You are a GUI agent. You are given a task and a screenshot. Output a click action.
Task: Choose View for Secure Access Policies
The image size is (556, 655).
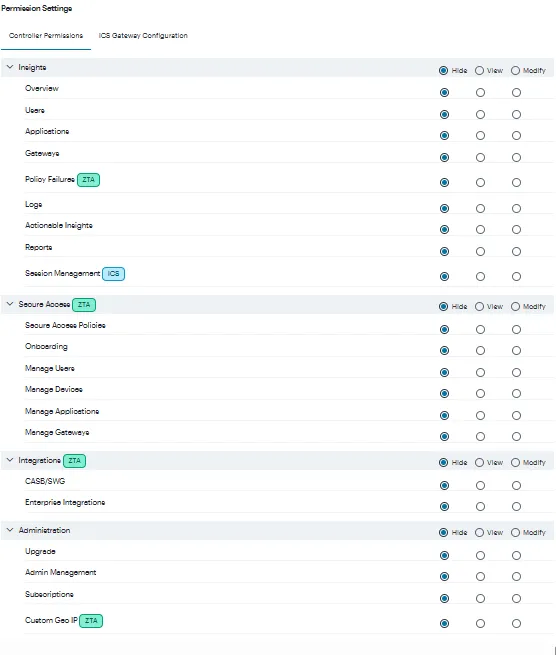(480, 330)
